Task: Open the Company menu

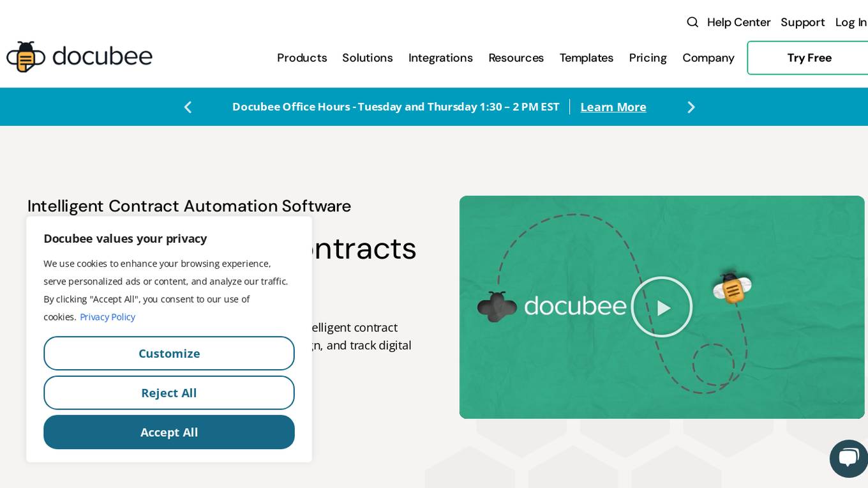Action: click(708, 58)
